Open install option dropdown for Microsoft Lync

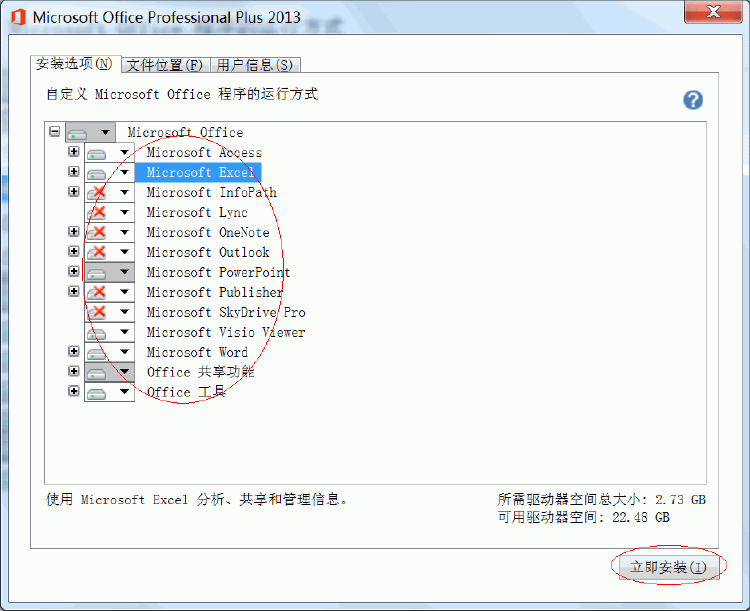[124, 212]
